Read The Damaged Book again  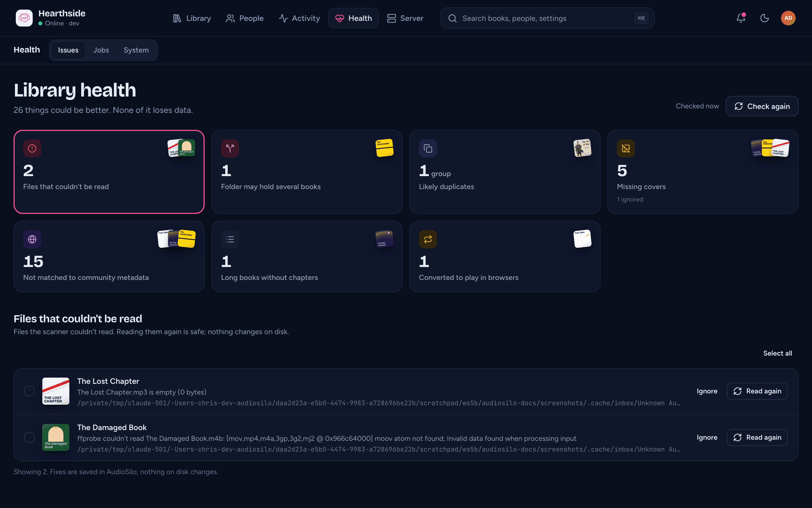point(757,437)
